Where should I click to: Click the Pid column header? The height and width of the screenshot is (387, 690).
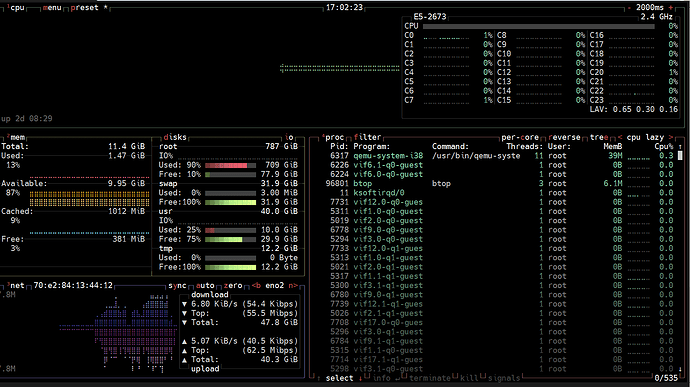pyautogui.click(x=339, y=146)
